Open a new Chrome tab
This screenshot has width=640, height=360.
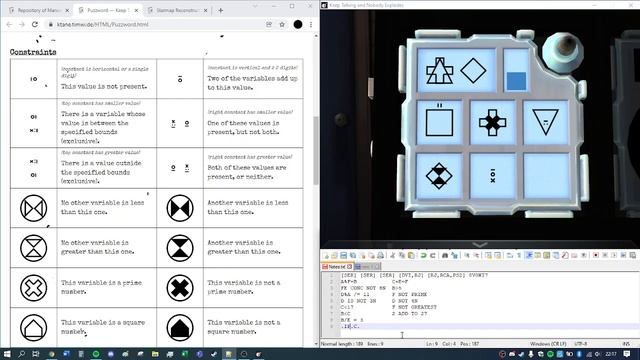pyautogui.click(x=221, y=10)
